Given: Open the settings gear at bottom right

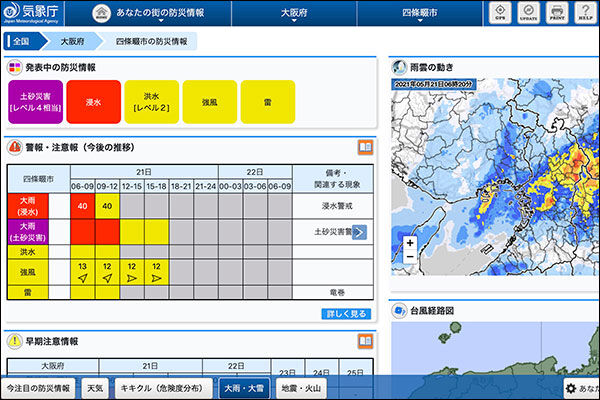Looking at the screenshot, I should (x=571, y=389).
